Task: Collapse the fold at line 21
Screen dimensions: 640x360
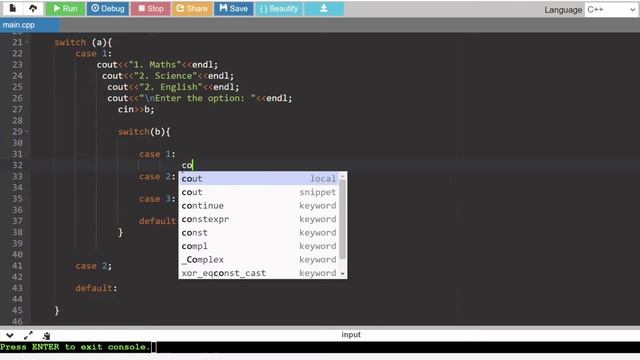Action: [27, 42]
